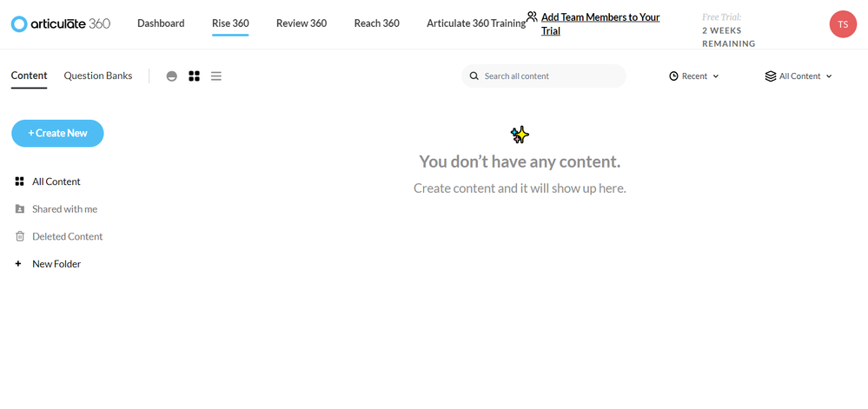Open the Recent sort dropdown

[694, 76]
